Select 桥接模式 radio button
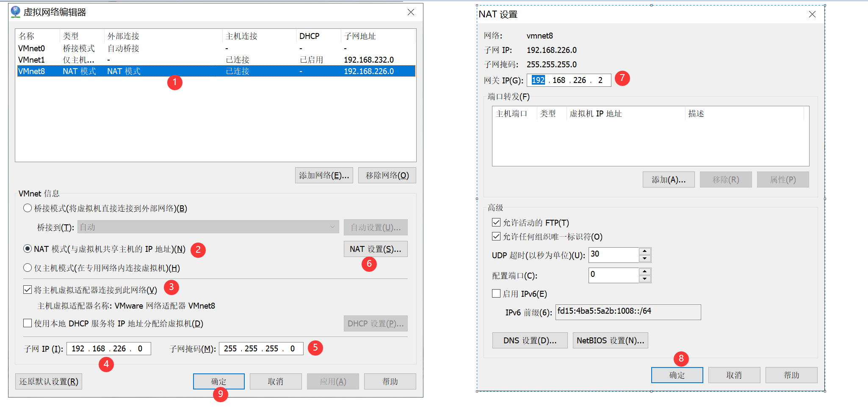 click(28, 208)
